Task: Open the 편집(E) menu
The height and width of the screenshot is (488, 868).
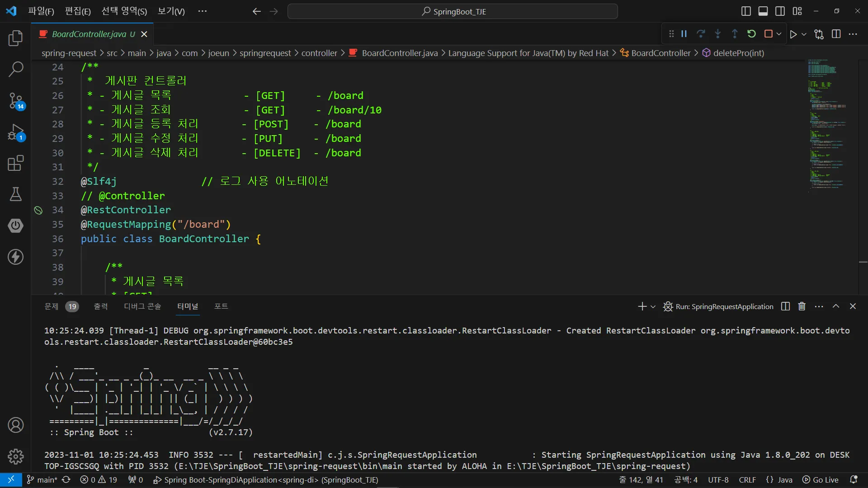Action: (78, 11)
